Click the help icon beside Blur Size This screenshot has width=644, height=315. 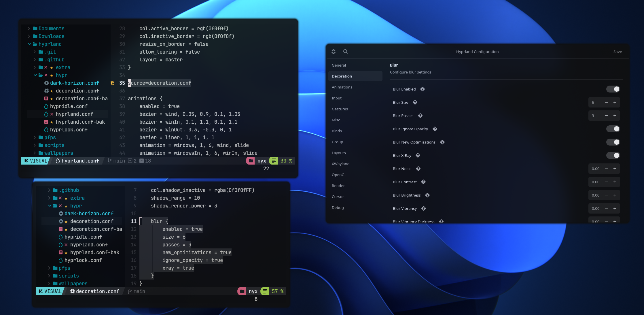click(415, 102)
